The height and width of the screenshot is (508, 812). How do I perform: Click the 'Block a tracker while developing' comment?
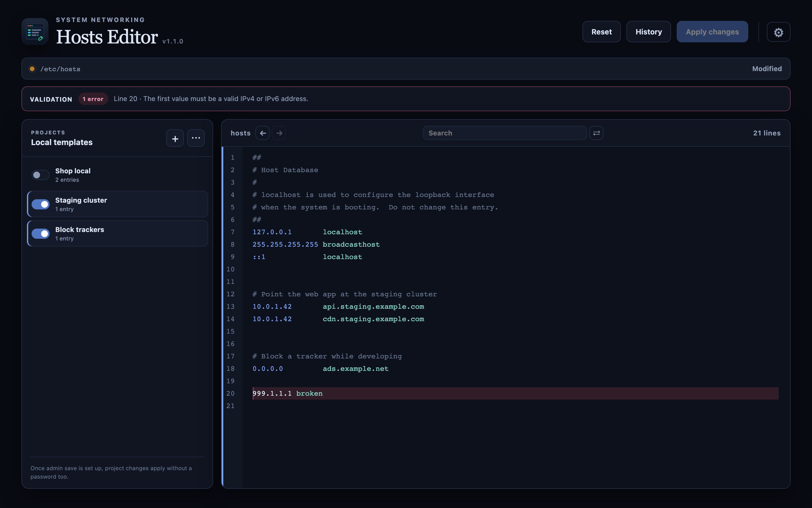pos(327,356)
